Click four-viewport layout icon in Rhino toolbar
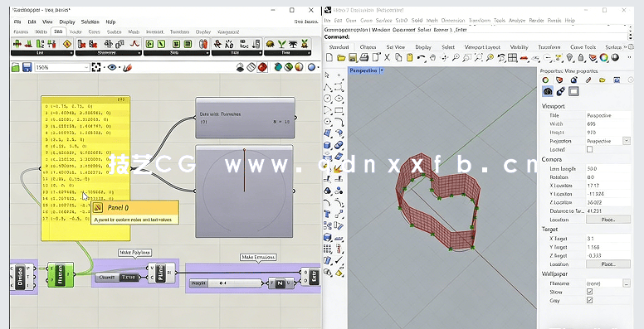This screenshot has width=644, height=329. tap(512, 58)
